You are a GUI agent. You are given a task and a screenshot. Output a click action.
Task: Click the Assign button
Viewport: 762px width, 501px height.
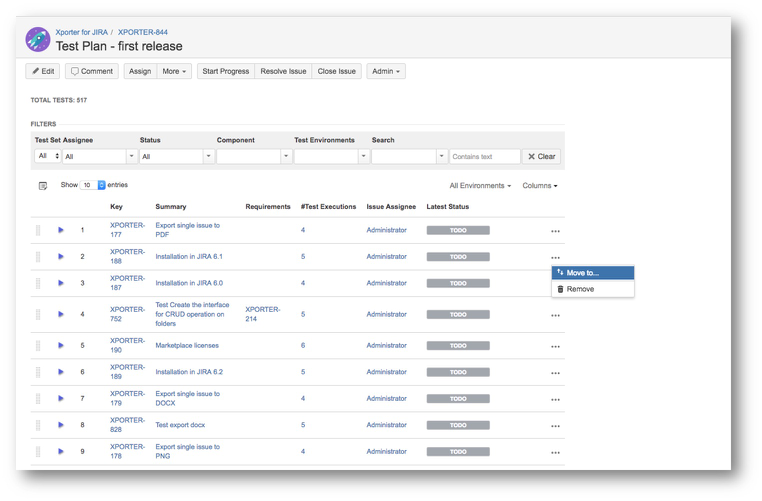[140, 71]
